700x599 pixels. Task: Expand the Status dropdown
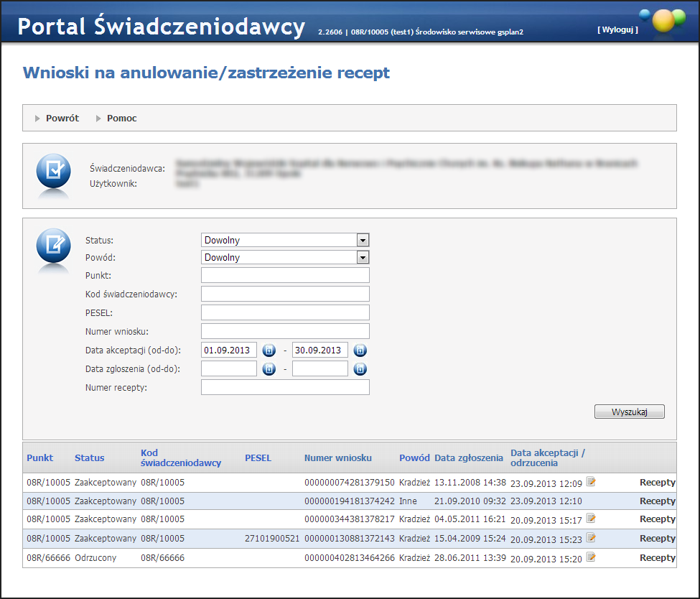click(x=363, y=241)
